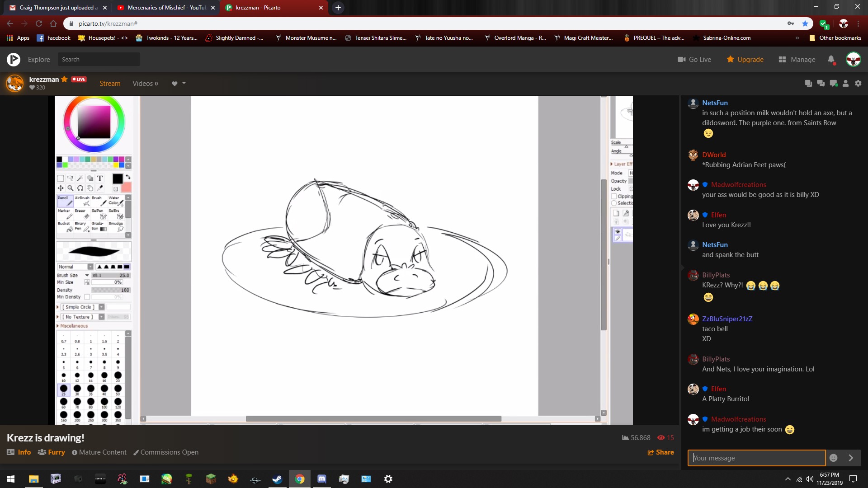
Task: Select the Smudge tool
Action: [x=116, y=226]
